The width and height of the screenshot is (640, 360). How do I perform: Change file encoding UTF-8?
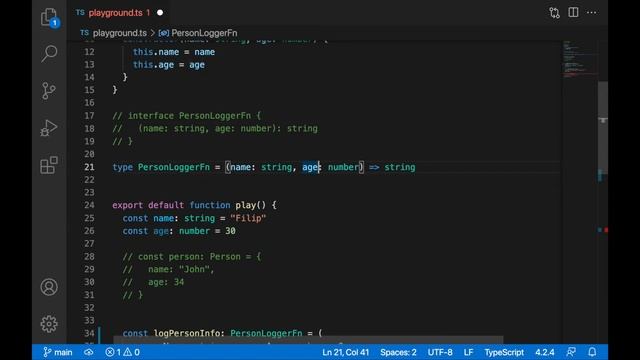point(440,352)
